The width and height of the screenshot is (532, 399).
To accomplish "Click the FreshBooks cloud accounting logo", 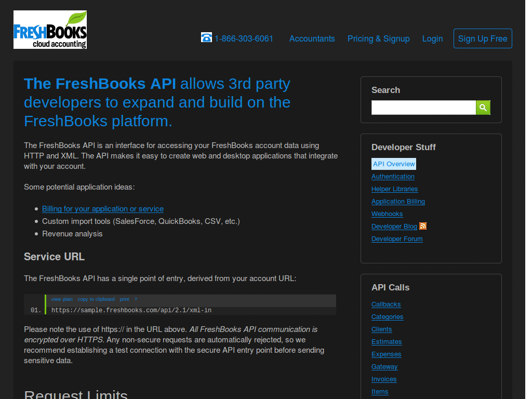I will 50,30.
